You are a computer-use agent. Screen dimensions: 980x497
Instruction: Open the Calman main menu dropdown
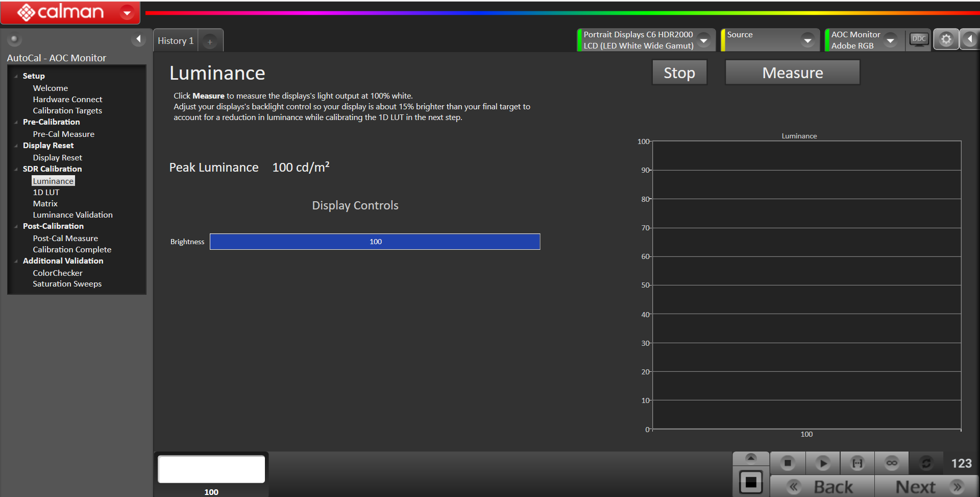(x=127, y=12)
